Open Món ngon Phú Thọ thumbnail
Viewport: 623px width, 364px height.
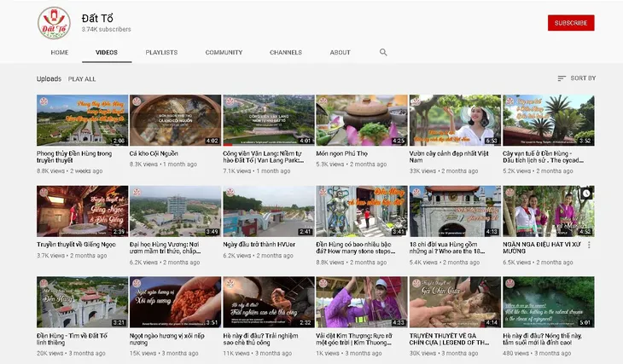[362, 120]
